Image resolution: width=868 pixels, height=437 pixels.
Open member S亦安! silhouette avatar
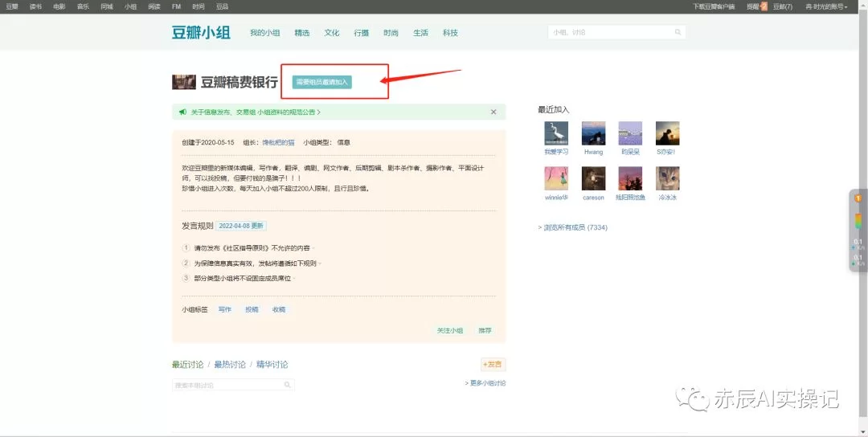tap(668, 133)
